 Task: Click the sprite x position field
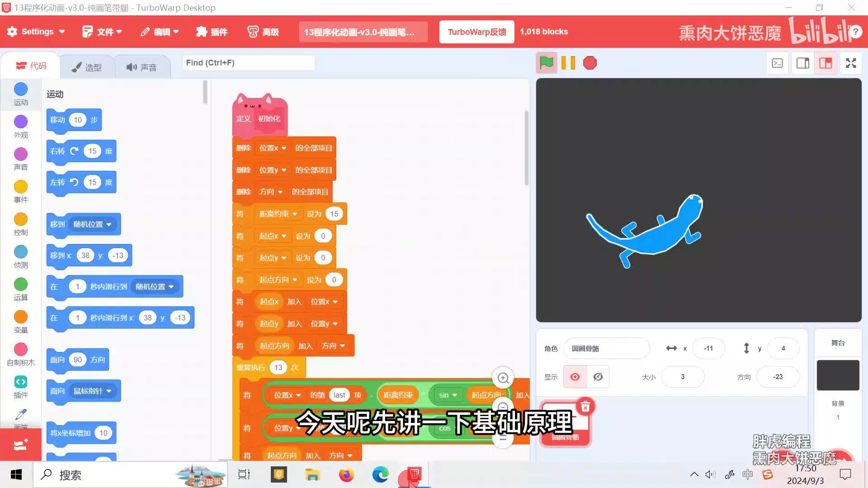coord(708,348)
